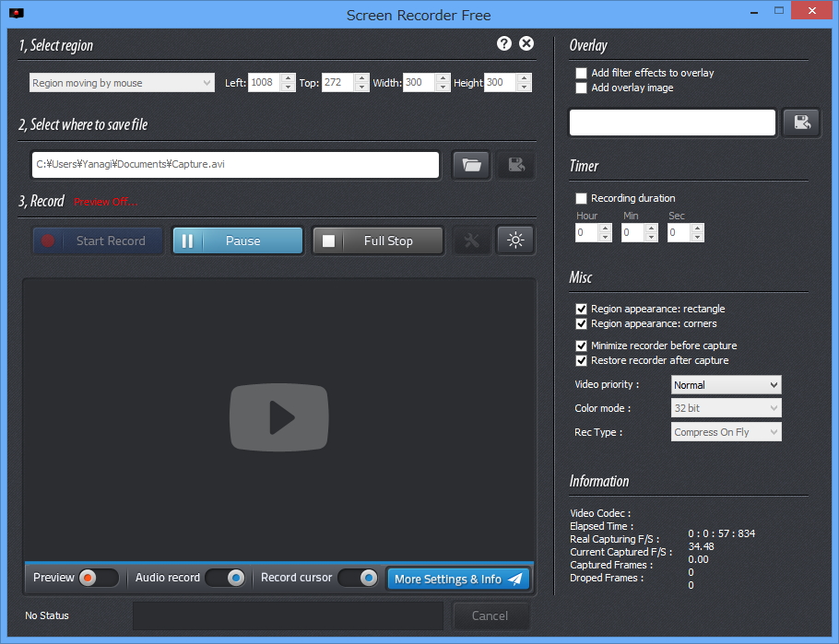Viewport: 839px width, 644px height.
Task: Click the Top coordinate field
Action: pos(338,82)
